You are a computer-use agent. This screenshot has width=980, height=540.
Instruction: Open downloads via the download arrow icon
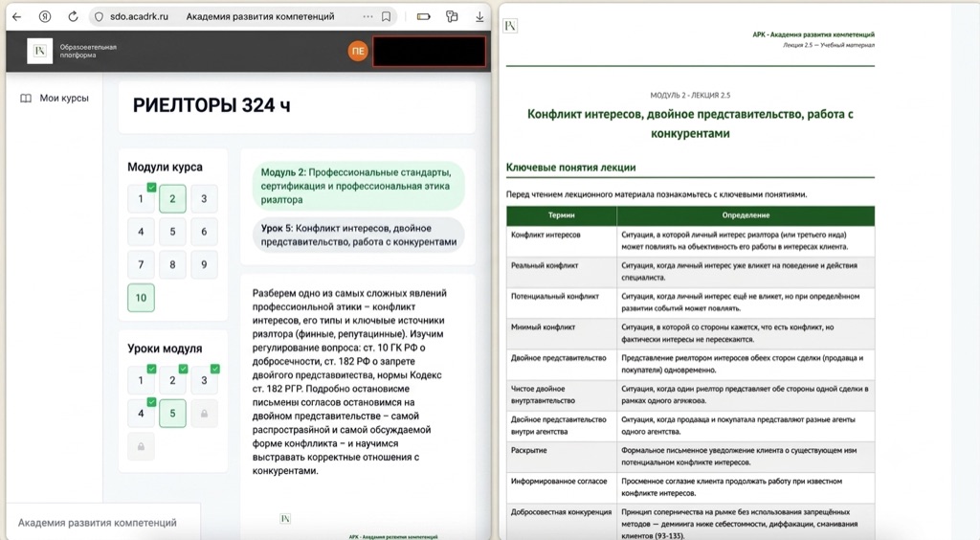479,17
